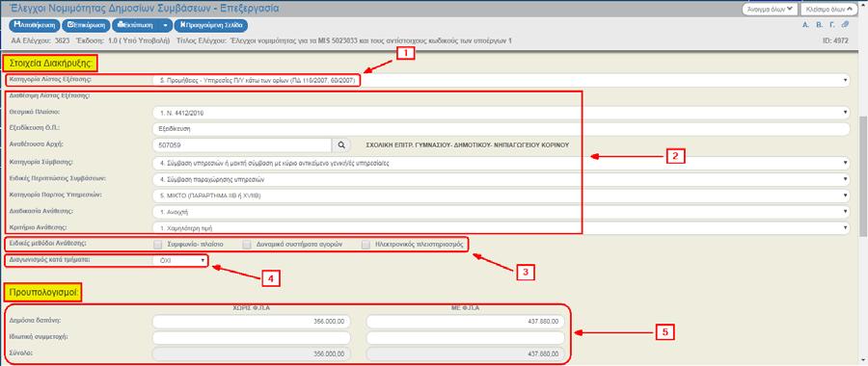The image size is (868, 366).
Task: Click the Εξειδίκευση Θ.Π. text field
Action: [x=501, y=129]
